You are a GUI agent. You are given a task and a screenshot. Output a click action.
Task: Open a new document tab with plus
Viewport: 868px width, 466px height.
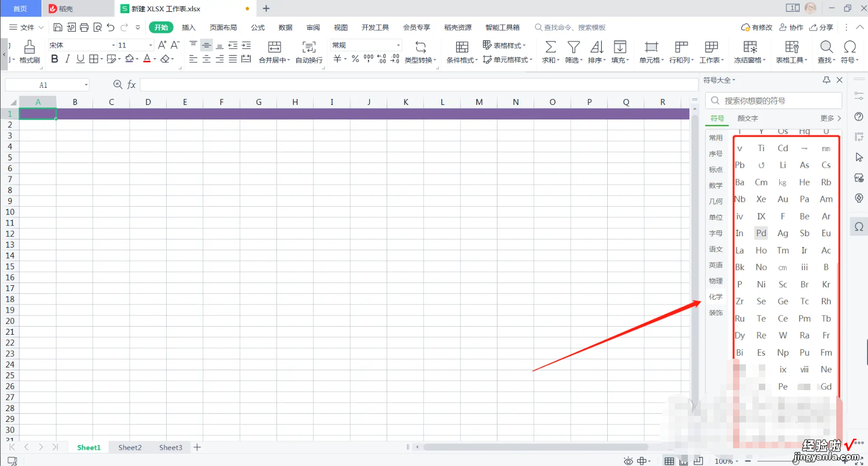266,9
